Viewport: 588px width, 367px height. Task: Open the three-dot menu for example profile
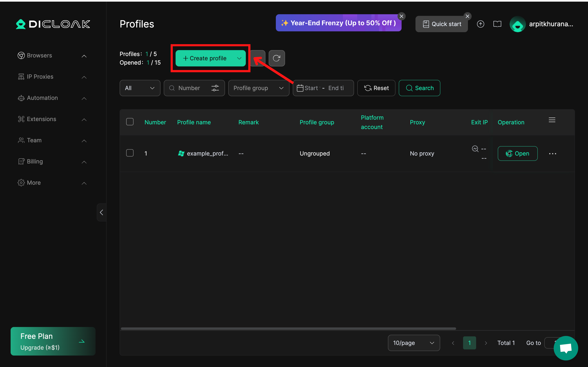pos(552,154)
